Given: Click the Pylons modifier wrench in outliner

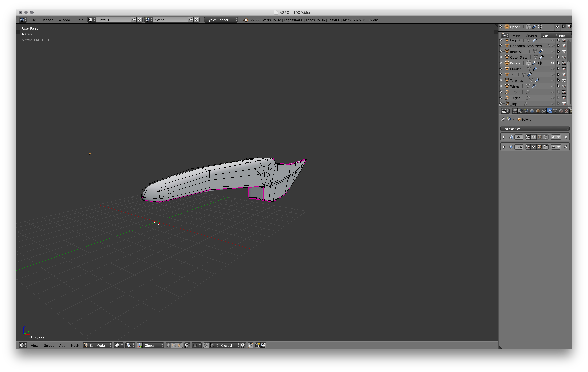Looking at the screenshot, I should click(x=534, y=63).
